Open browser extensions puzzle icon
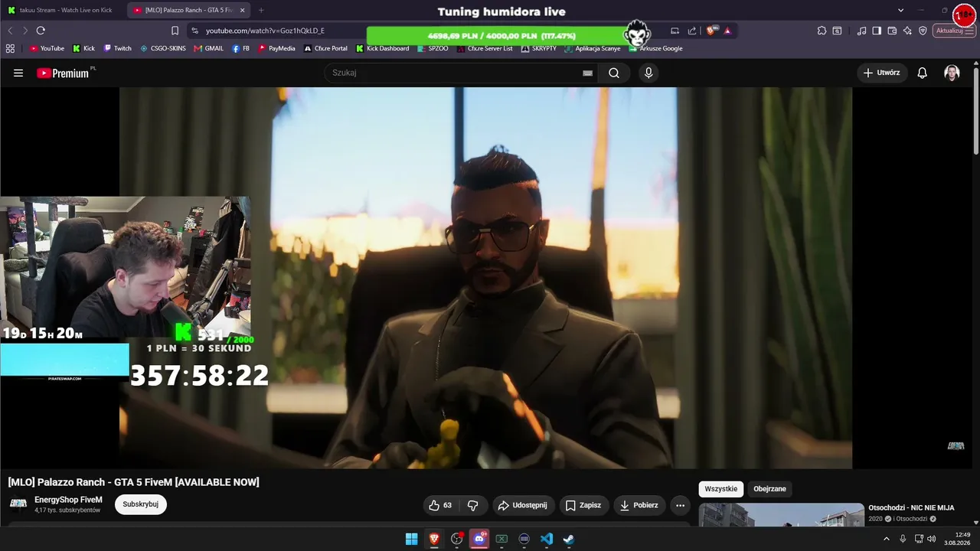This screenshot has width=980, height=551. point(822,31)
